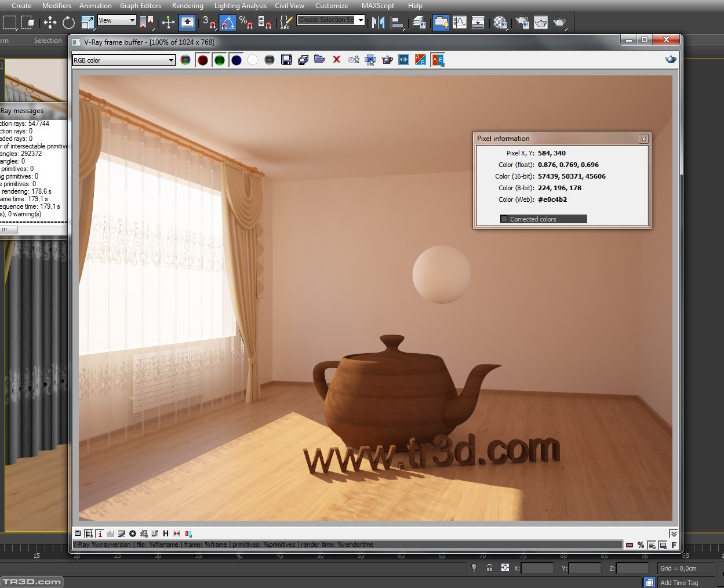Save the rendered image with the floppy icon
Viewport: 724px width, 588px height.
[x=286, y=60]
